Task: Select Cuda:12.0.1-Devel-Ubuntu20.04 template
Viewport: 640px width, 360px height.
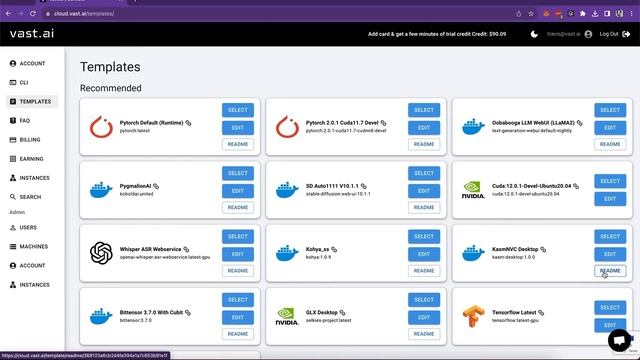Action: pyautogui.click(x=610, y=181)
